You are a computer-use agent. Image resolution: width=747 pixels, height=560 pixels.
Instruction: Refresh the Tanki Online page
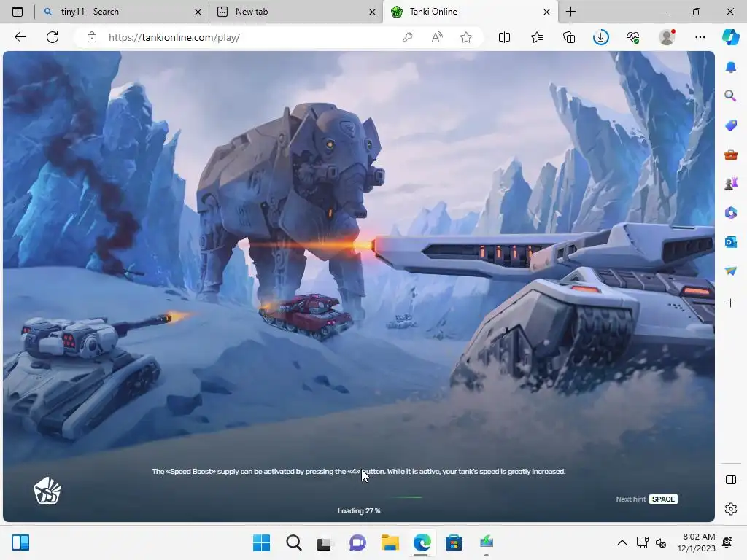tap(53, 37)
